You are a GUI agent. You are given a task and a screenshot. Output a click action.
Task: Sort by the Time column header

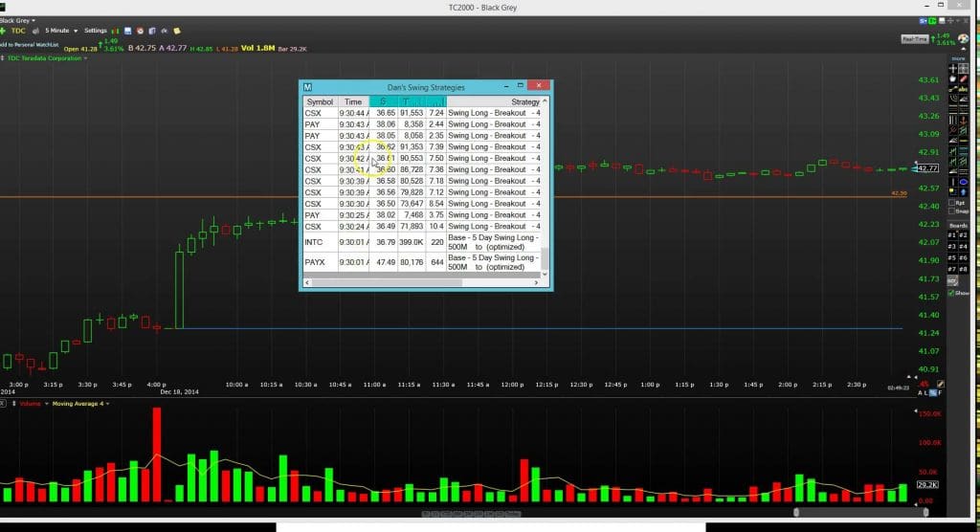353,101
